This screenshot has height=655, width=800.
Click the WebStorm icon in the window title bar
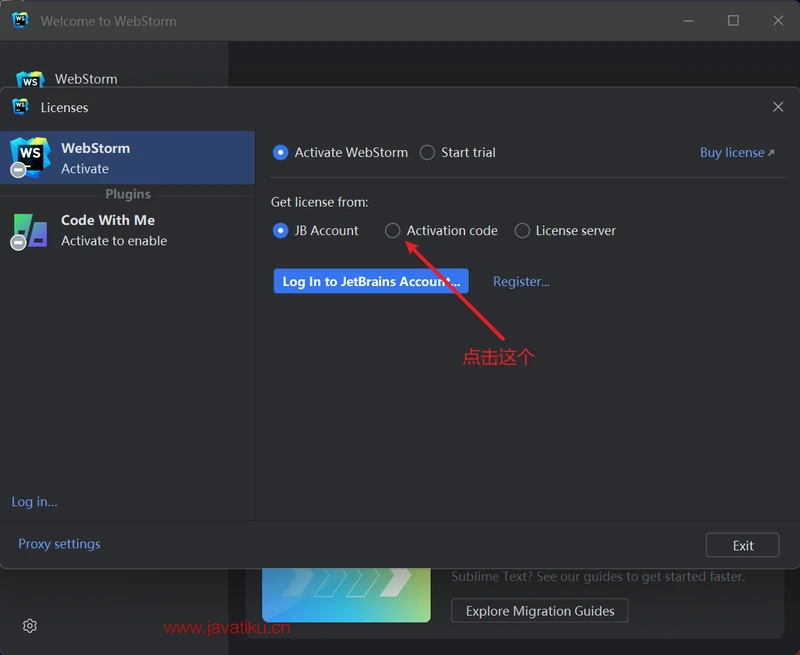[x=20, y=20]
